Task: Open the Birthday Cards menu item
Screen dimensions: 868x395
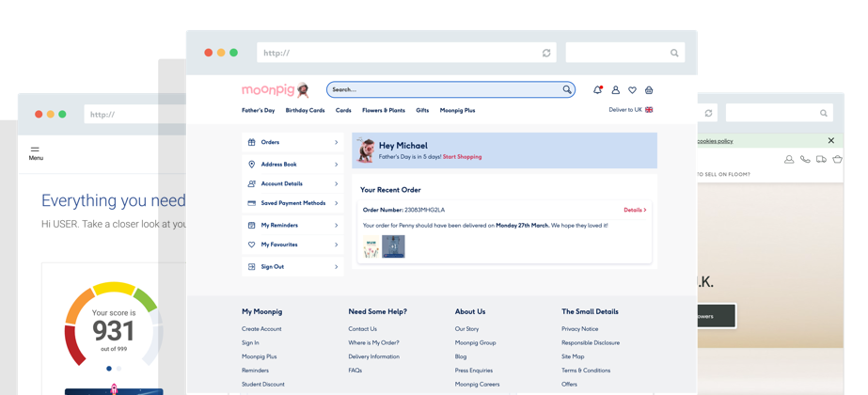Action: (305, 110)
